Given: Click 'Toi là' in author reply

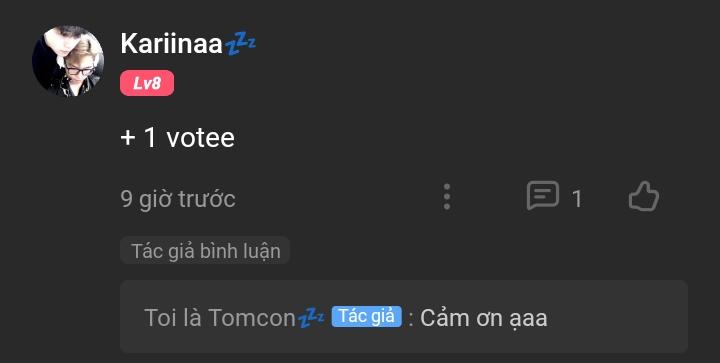Looking at the screenshot, I should click(x=173, y=318).
